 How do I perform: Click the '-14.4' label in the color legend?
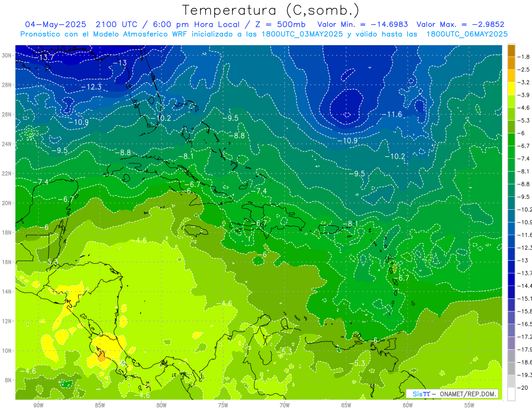524,286
